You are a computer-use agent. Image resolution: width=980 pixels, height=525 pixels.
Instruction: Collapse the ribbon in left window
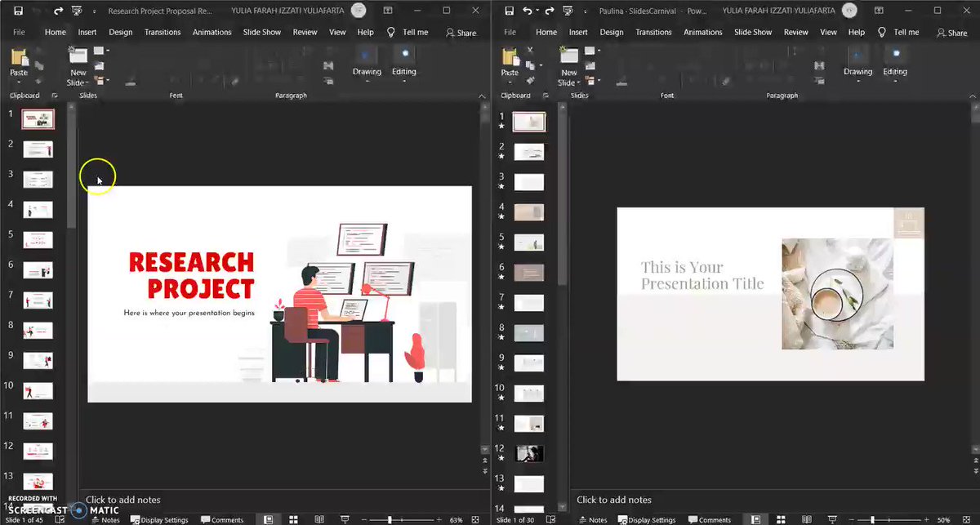pyautogui.click(x=481, y=96)
